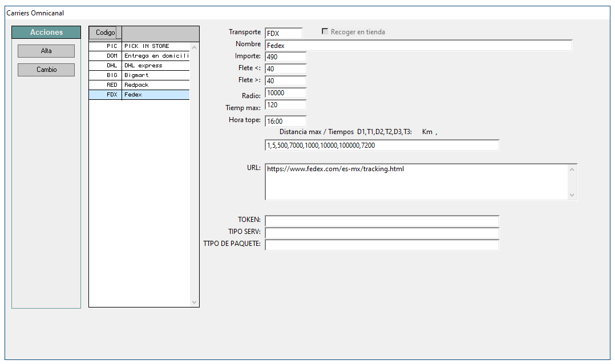
Task: Click the Transporte field with FDX
Action: click(x=284, y=33)
